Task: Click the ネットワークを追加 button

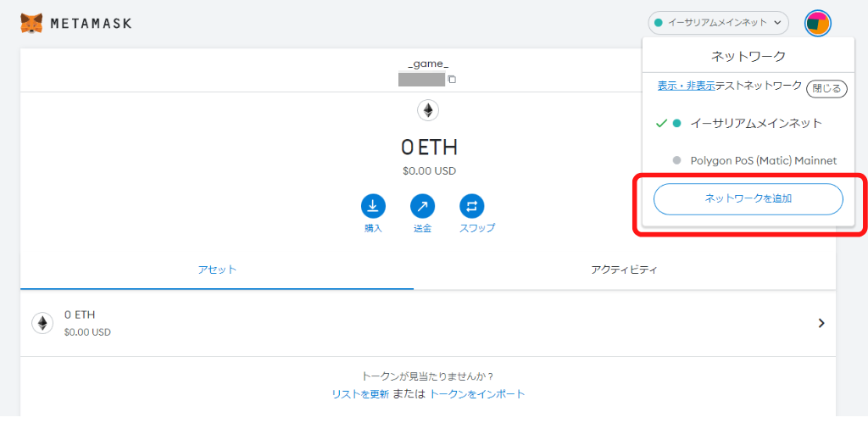Action: click(x=748, y=198)
